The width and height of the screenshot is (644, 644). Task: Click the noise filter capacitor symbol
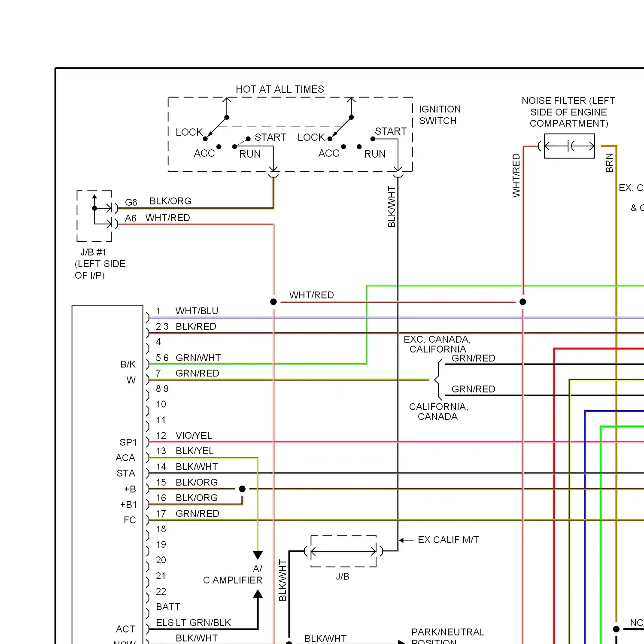569,146
